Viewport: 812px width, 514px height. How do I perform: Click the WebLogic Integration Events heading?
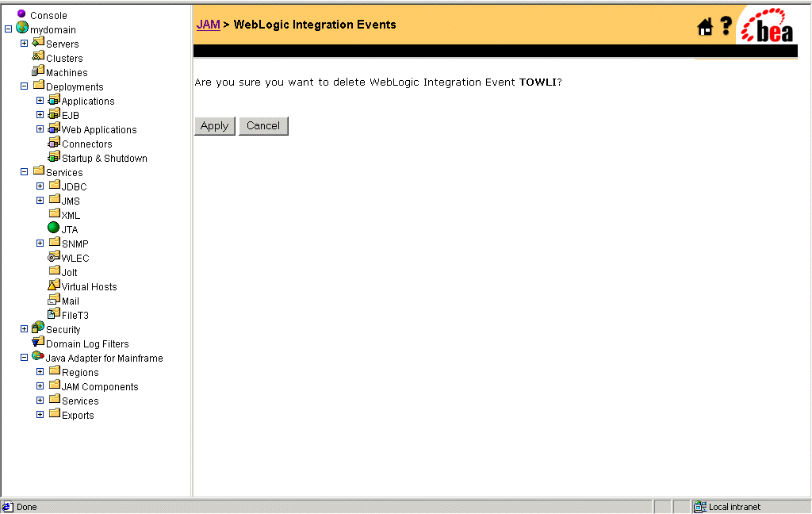click(315, 25)
